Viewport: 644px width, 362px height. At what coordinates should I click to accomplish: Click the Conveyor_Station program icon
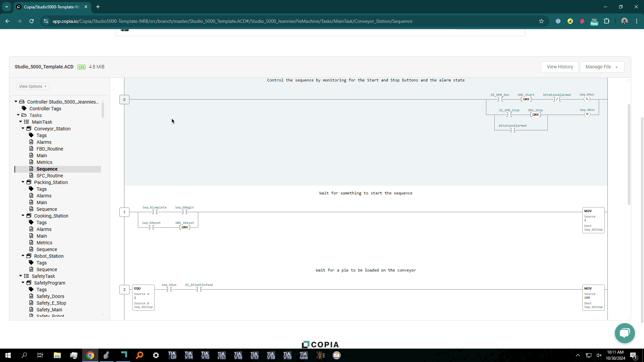click(29, 128)
